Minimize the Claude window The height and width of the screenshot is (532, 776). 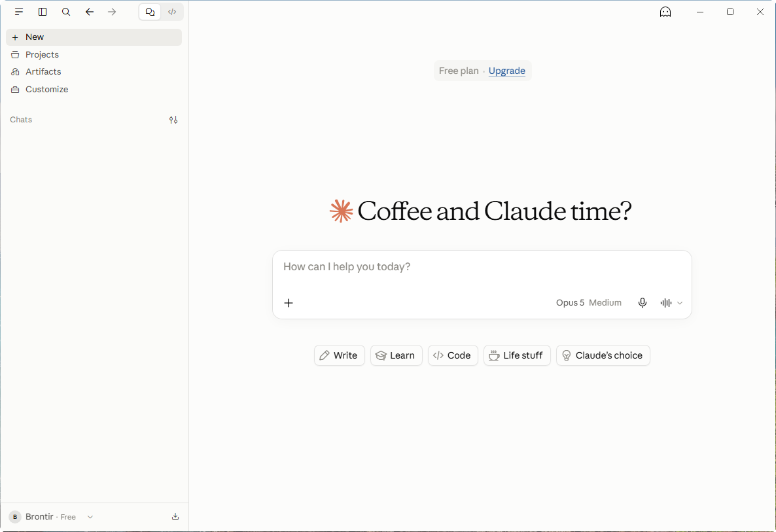(x=700, y=12)
